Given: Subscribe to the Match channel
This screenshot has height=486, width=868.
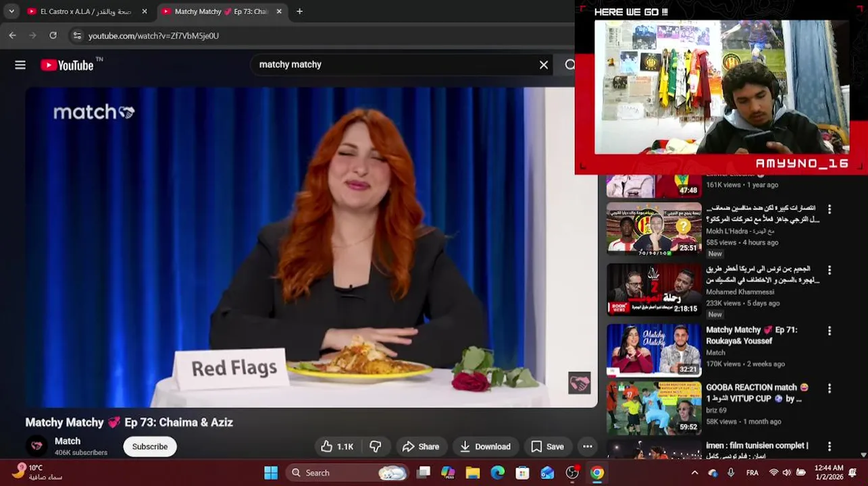Looking at the screenshot, I should 150,446.
